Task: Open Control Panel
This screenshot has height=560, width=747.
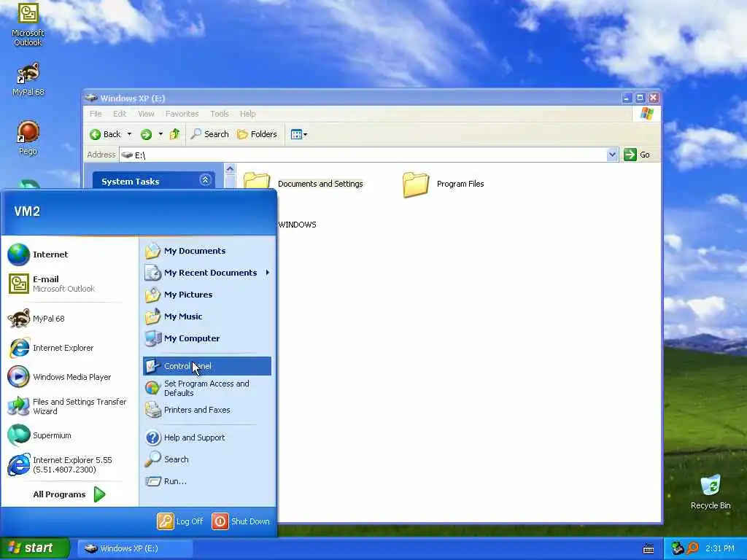Action: [x=206, y=366]
